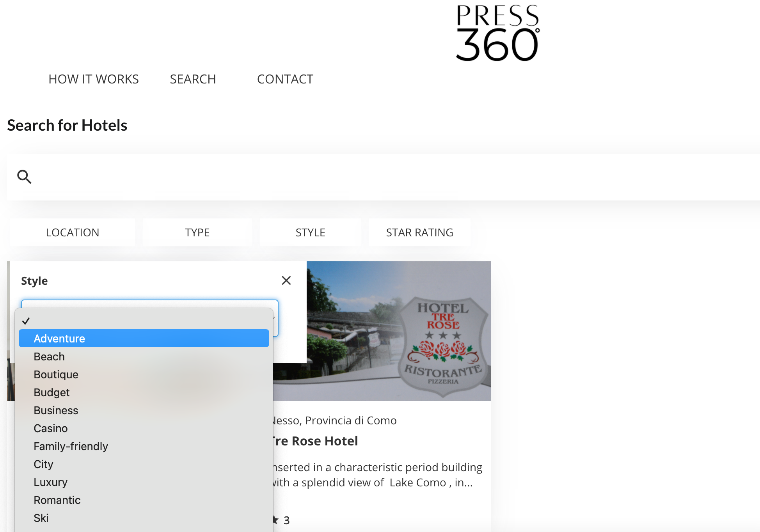Screen dimensions: 760x532
Task: Choose Beach from the Style list
Action: coord(144,356)
